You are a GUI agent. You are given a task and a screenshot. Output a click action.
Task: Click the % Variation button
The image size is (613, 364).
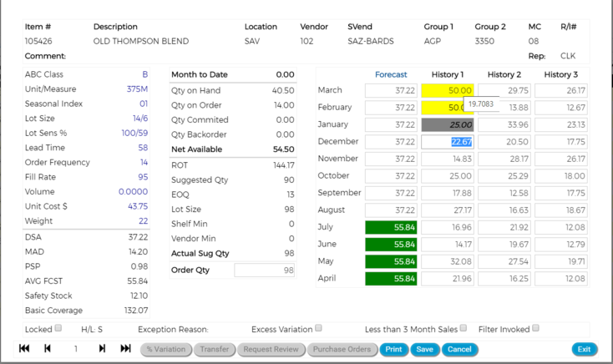point(165,350)
